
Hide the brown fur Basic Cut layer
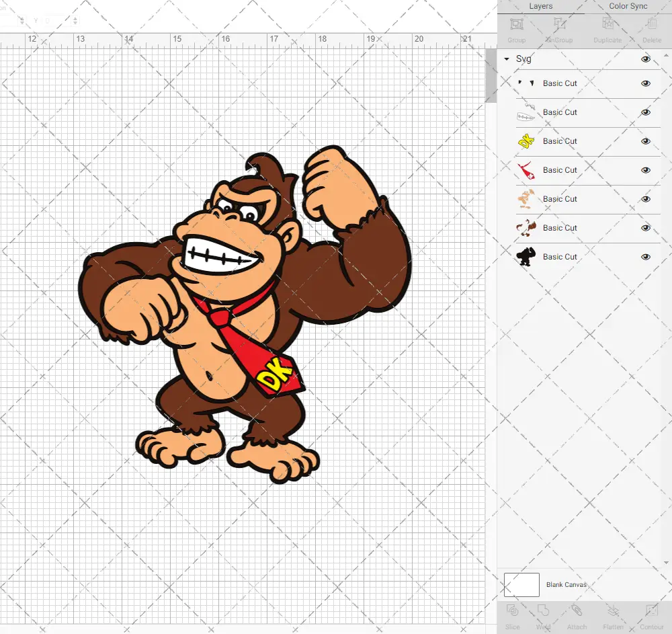(645, 228)
